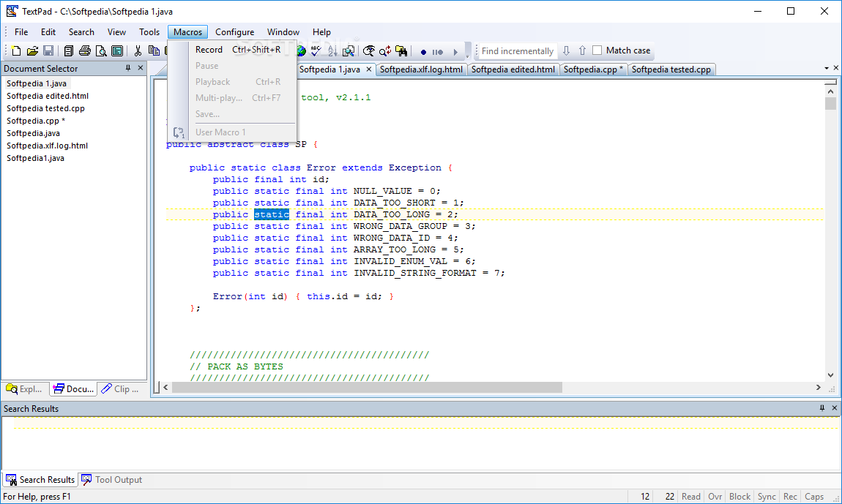Image resolution: width=842 pixels, height=504 pixels.
Task: Pin the Search Results panel
Action: 821,408
